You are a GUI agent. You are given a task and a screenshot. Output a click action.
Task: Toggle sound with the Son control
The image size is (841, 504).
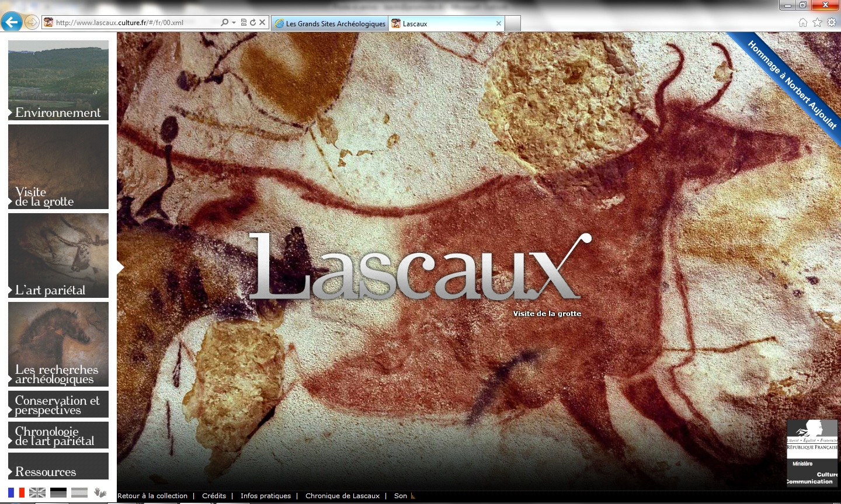[404, 496]
